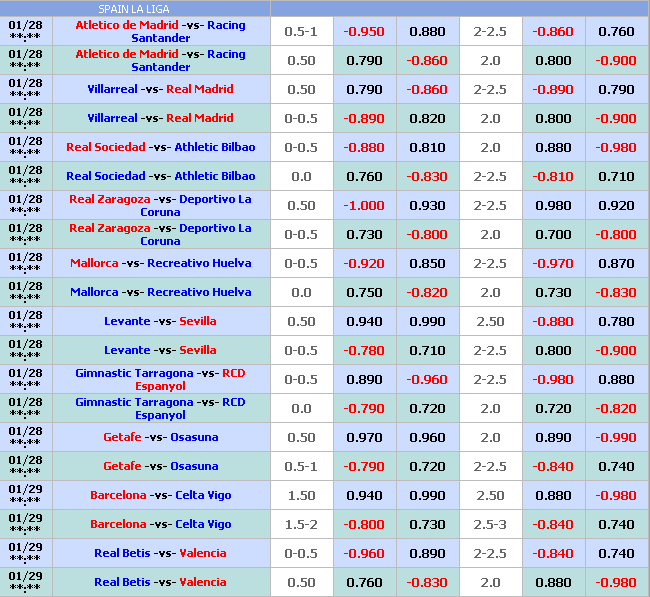Click the -1.000 odds in Real Zaragoza row
Image resolution: width=650 pixels, height=597 pixels.
[x=363, y=205]
